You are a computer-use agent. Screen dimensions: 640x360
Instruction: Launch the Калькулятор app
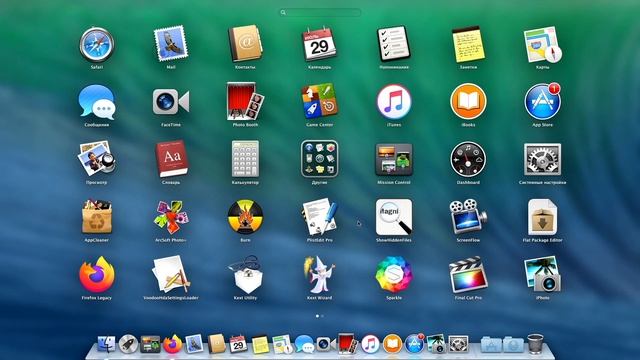tap(245, 159)
